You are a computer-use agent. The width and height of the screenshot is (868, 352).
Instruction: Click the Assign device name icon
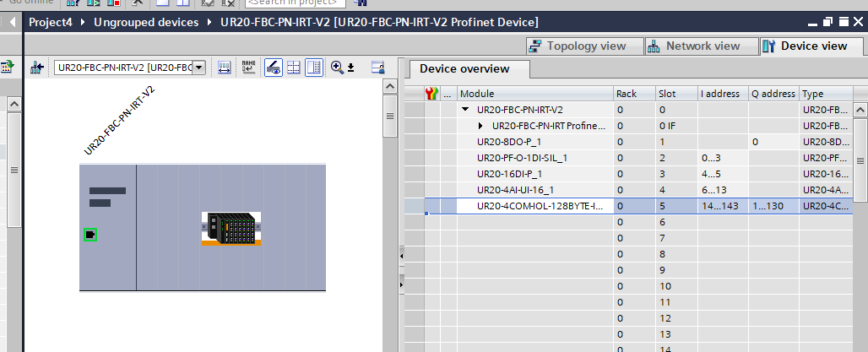[x=249, y=68]
